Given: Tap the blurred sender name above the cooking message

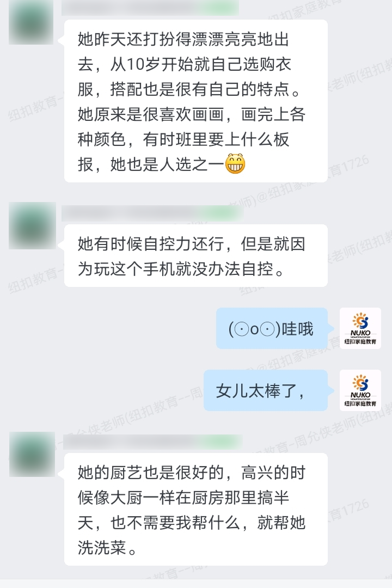Looking at the screenshot, I should click(x=152, y=442).
